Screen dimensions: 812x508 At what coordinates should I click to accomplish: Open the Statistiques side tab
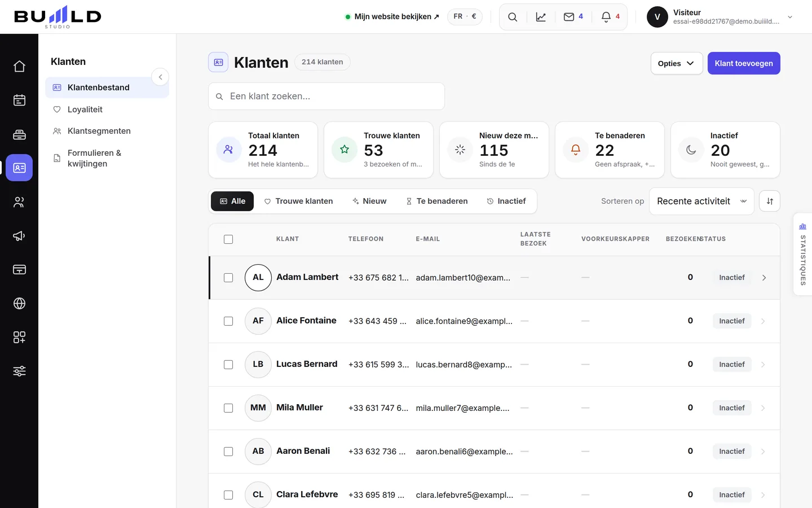pos(803,254)
